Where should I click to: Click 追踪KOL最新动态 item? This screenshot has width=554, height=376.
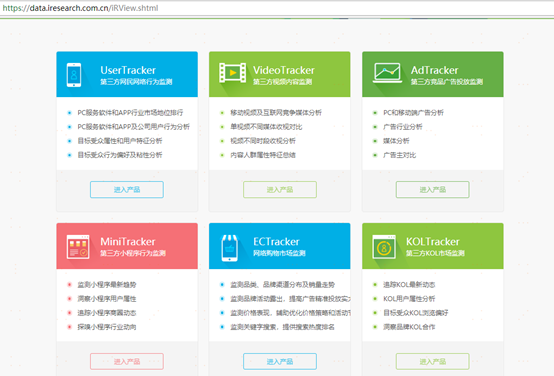click(x=409, y=284)
